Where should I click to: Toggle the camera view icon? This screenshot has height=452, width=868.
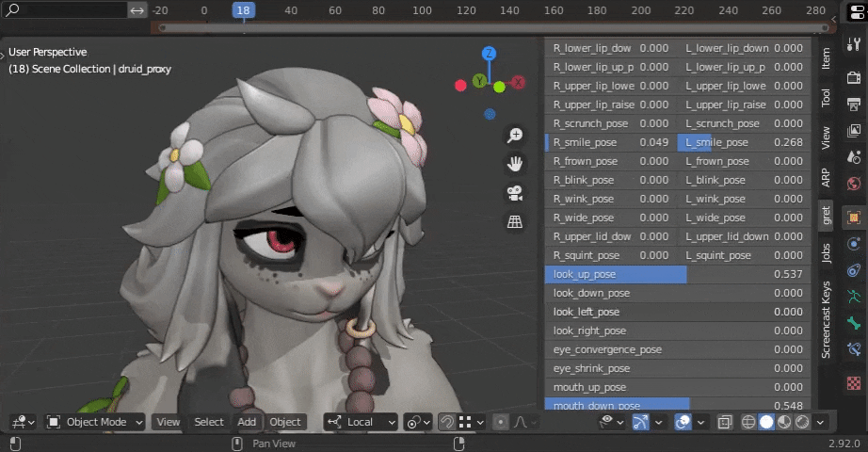[515, 193]
